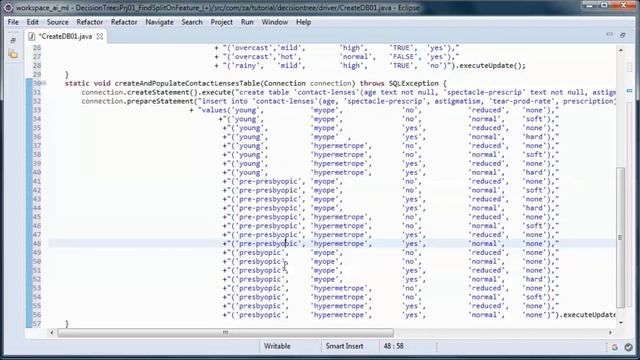Click prepareStatement on line 32
This screenshot has width=640, height=360.
pos(160,101)
